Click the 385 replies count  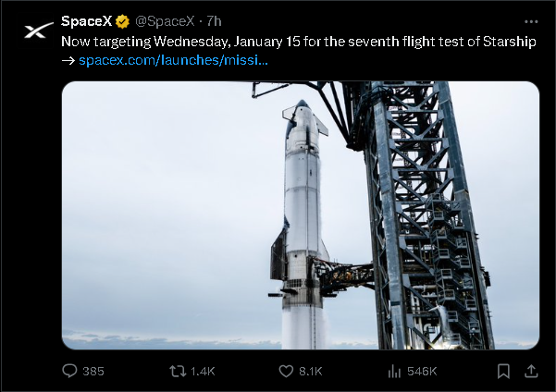pos(93,372)
